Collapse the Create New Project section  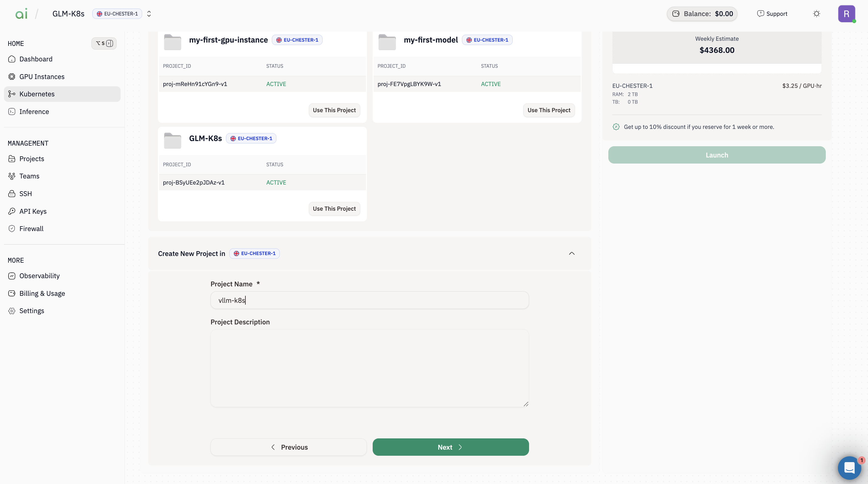[x=572, y=253]
